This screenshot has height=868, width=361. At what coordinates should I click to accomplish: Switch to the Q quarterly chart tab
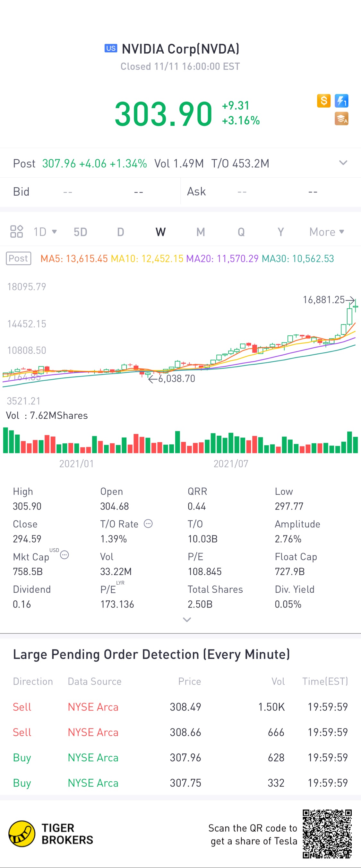point(241,232)
